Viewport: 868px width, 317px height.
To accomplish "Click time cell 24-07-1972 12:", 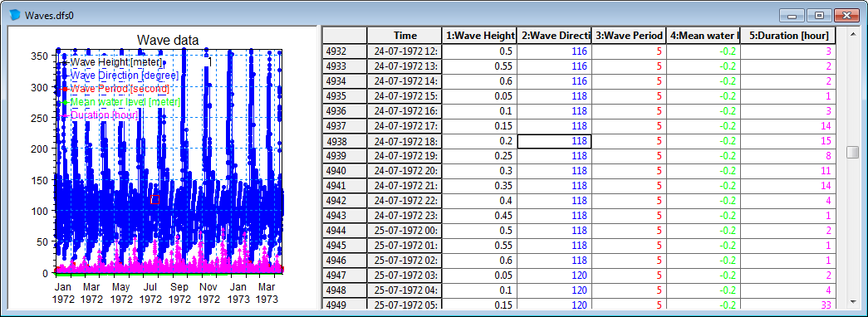I will 405,51.
